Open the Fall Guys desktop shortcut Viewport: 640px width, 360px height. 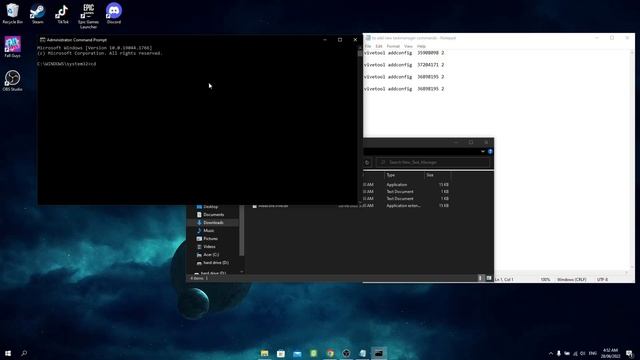(12, 47)
